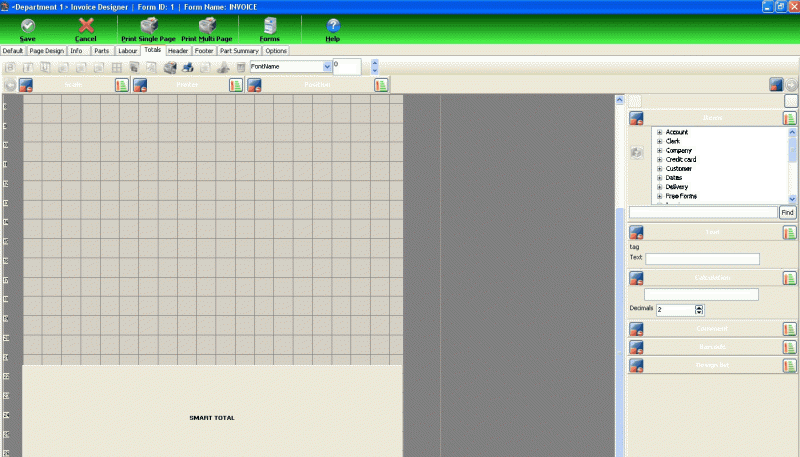
Task: Click green-bars icon on Printer panel
Action: pyautogui.click(x=236, y=85)
